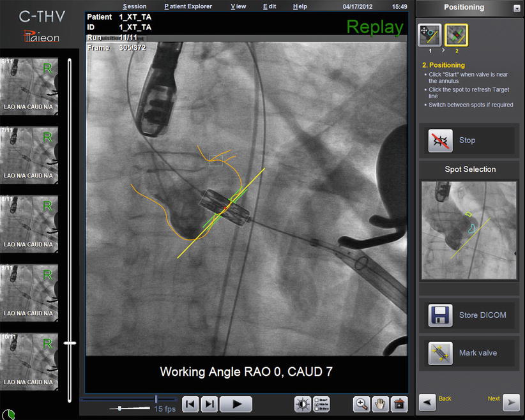Image resolution: width=525 pixels, height=420 pixels.
Task: Select the zoom magnifier tool
Action: tap(361, 404)
